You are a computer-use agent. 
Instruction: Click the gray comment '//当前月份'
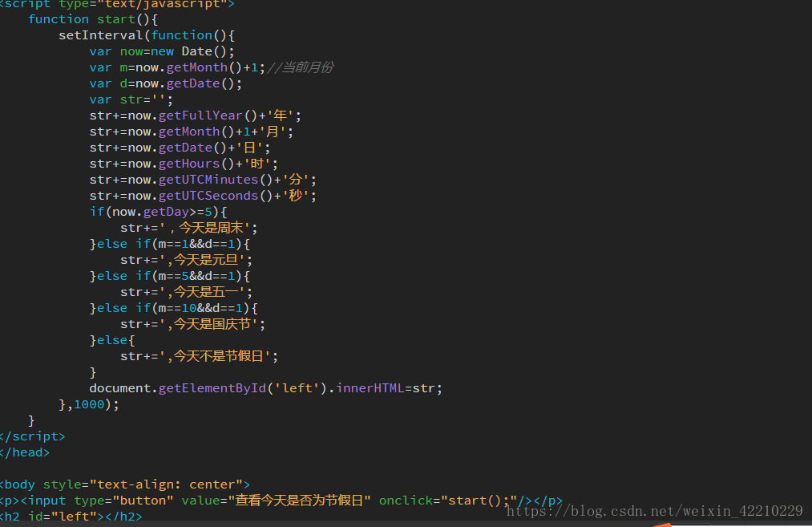coord(300,67)
